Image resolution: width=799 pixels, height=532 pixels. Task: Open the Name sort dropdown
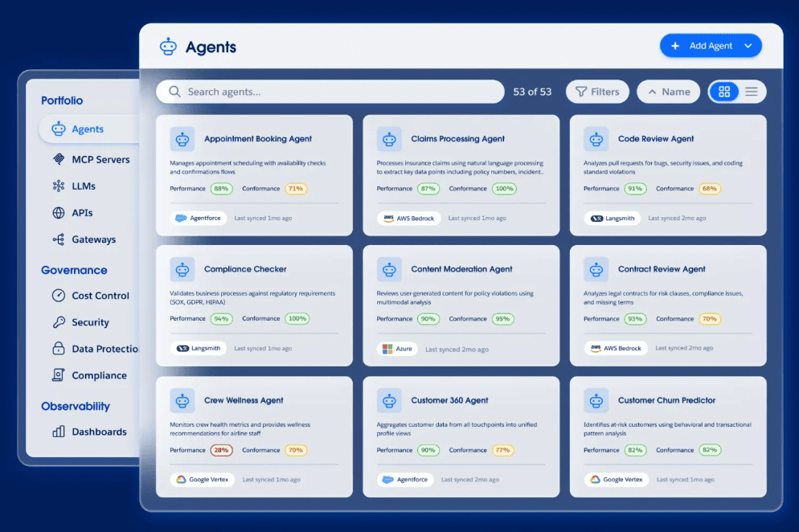point(668,92)
